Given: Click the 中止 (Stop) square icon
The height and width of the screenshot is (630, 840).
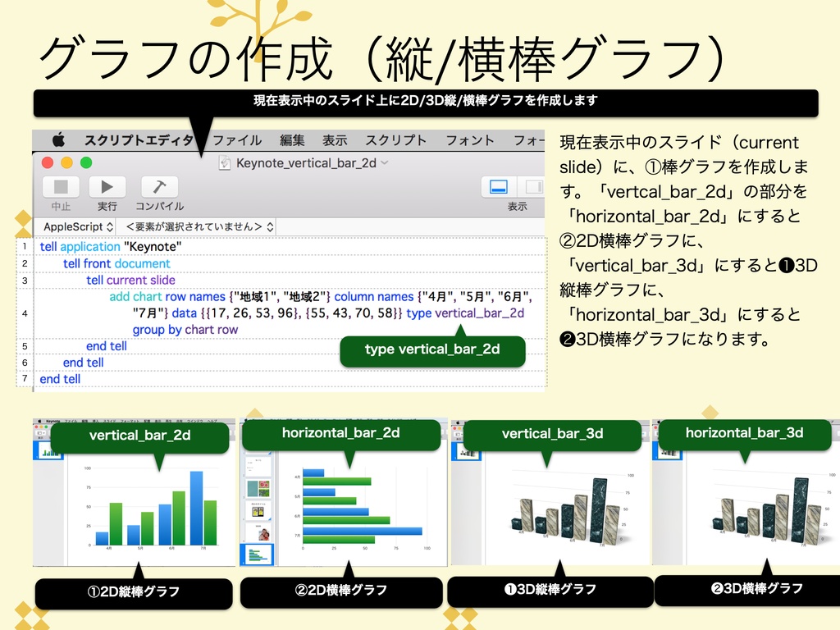Looking at the screenshot, I should pyautogui.click(x=61, y=188).
